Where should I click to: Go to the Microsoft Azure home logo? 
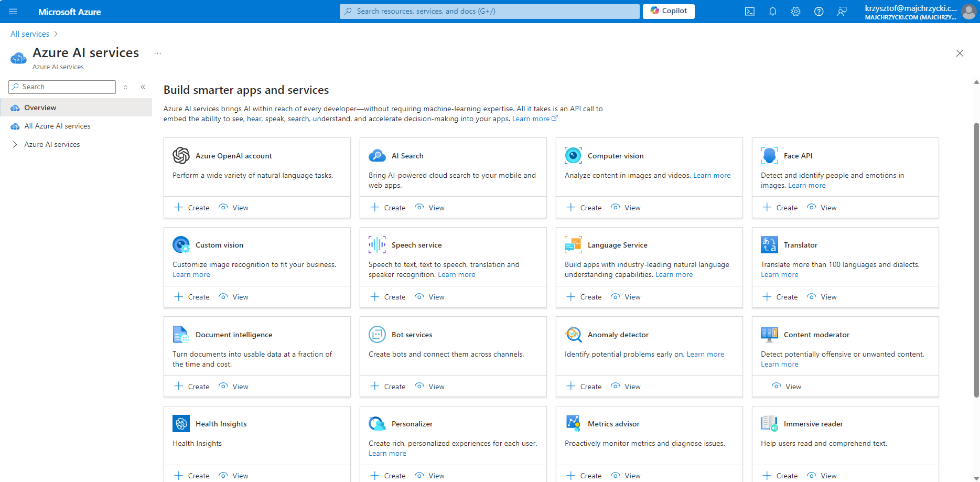pyautogui.click(x=70, y=12)
